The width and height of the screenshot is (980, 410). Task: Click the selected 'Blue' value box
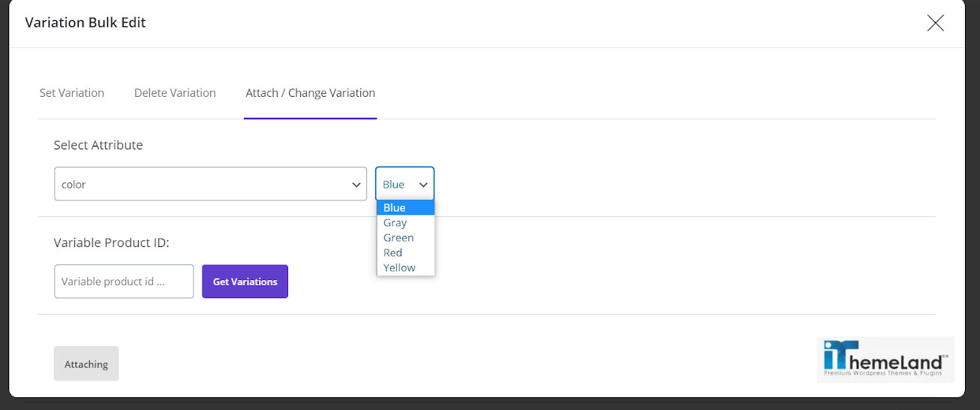pyautogui.click(x=404, y=184)
